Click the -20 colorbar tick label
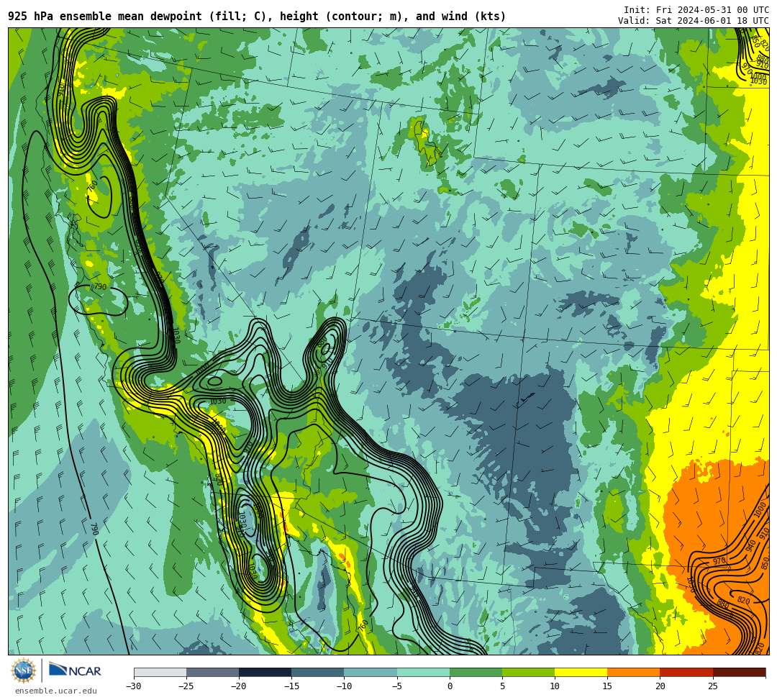The image size is (777, 700). (239, 686)
